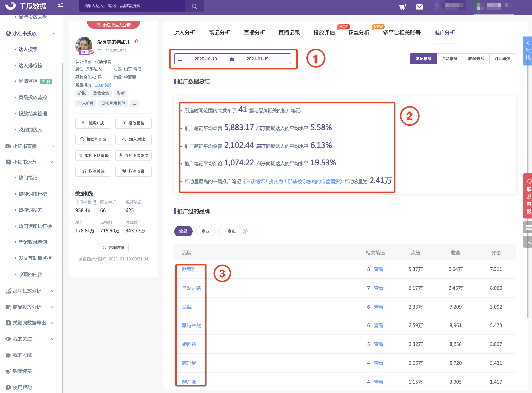The width and height of the screenshot is (532, 393).
Task: Click the QR code icon on right edge
Action: coord(528,227)
